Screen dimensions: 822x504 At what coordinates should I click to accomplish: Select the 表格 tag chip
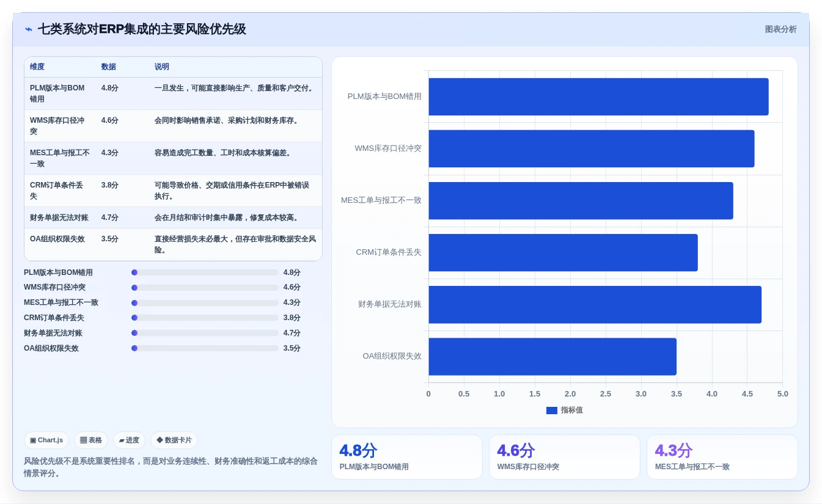tap(91, 440)
